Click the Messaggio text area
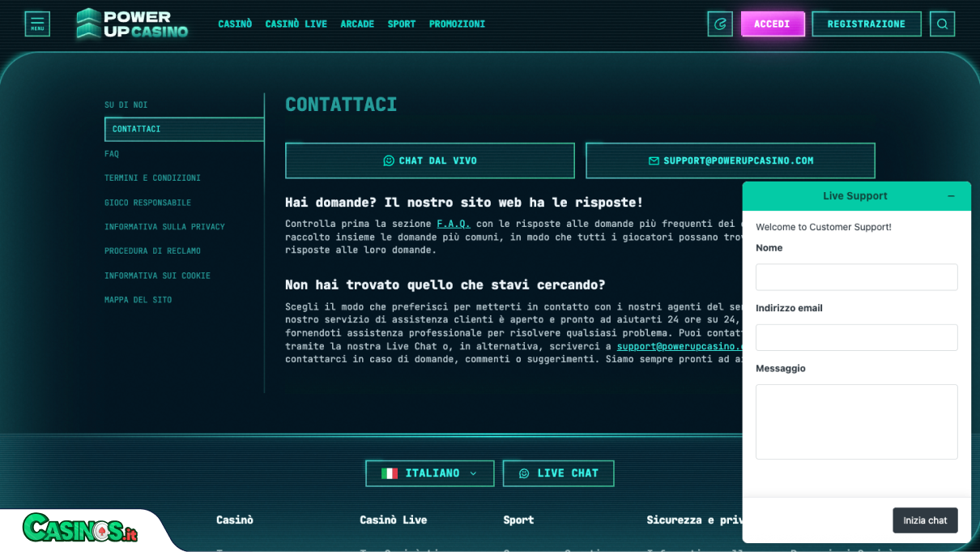 857,421
